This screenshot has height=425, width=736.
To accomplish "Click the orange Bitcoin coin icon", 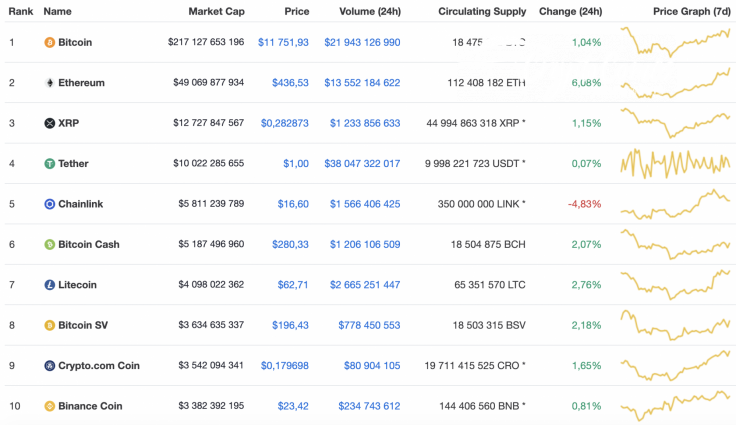I will point(49,43).
